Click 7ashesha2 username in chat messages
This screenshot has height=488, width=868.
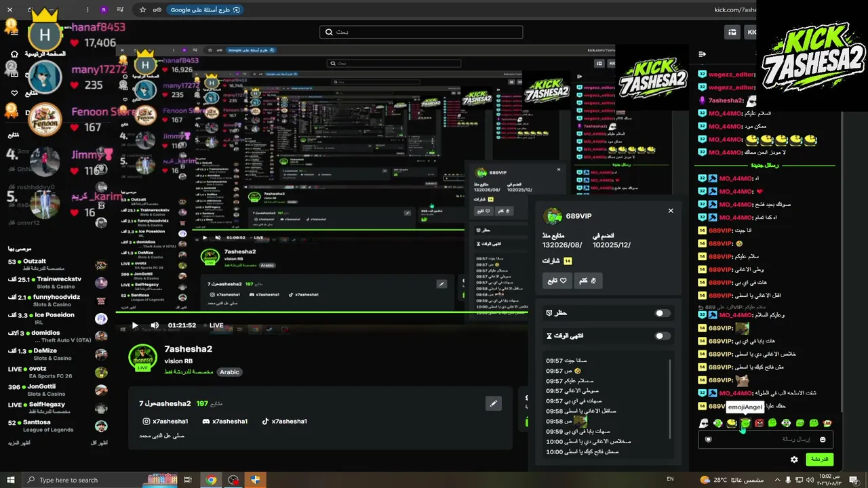point(726,100)
